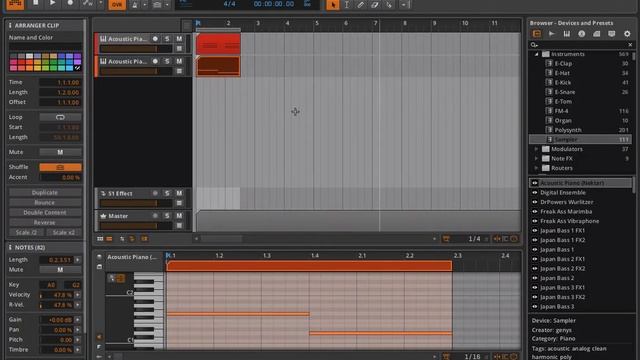Toggle the OVR overdub switch
The width and height of the screenshot is (640, 360).
click(x=117, y=4)
